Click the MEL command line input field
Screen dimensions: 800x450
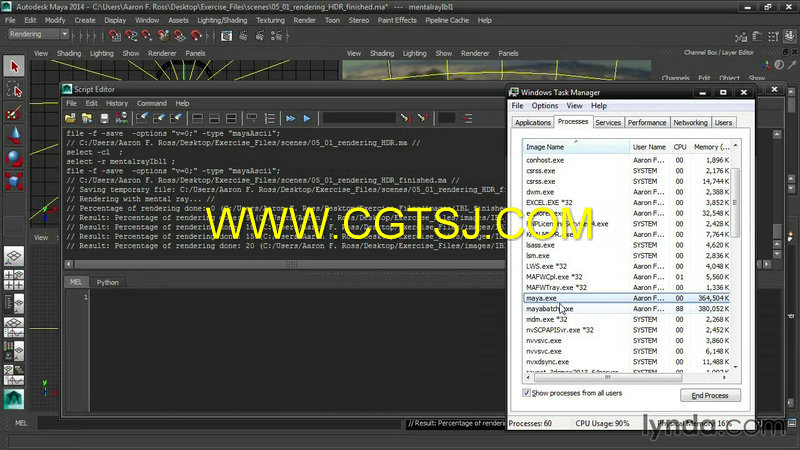[219, 423]
